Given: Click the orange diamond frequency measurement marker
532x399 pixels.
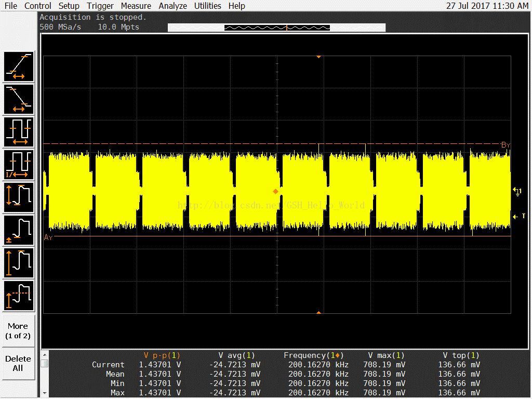Looking at the screenshot, I should click(275, 192).
